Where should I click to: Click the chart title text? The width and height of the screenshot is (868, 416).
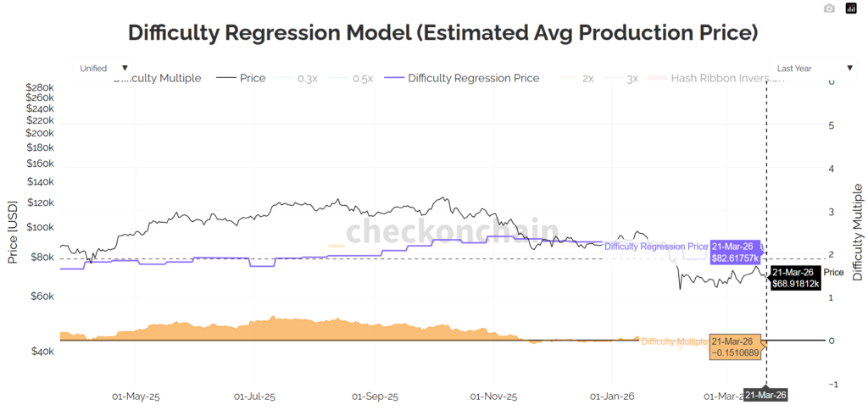coord(442,33)
